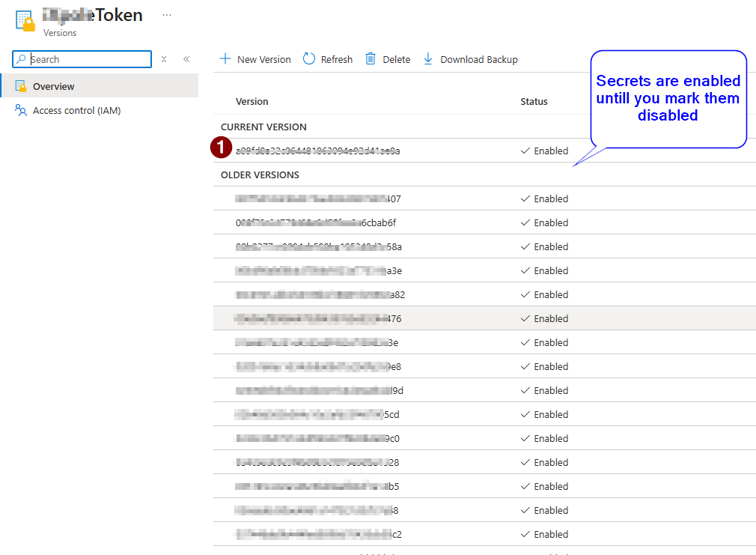The width and height of the screenshot is (756, 555).
Task: Click the Key Vault secret icon in header
Action: (x=25, y=21)
